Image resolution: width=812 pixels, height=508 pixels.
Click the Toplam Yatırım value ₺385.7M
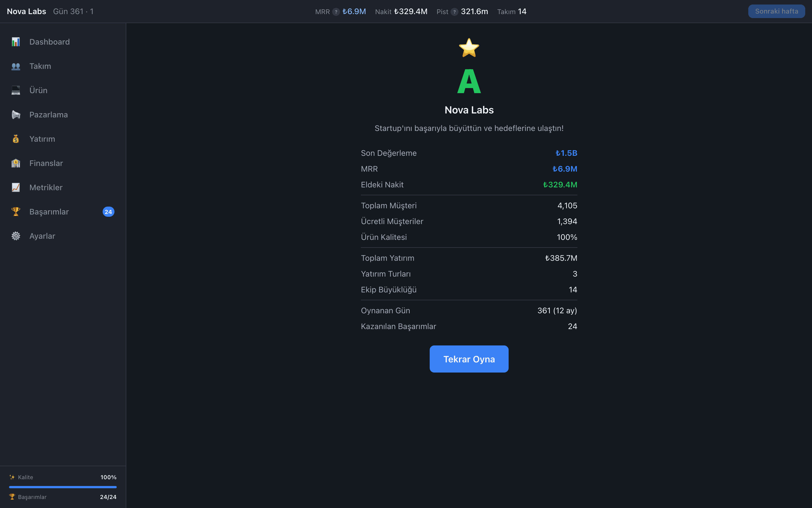561,258
